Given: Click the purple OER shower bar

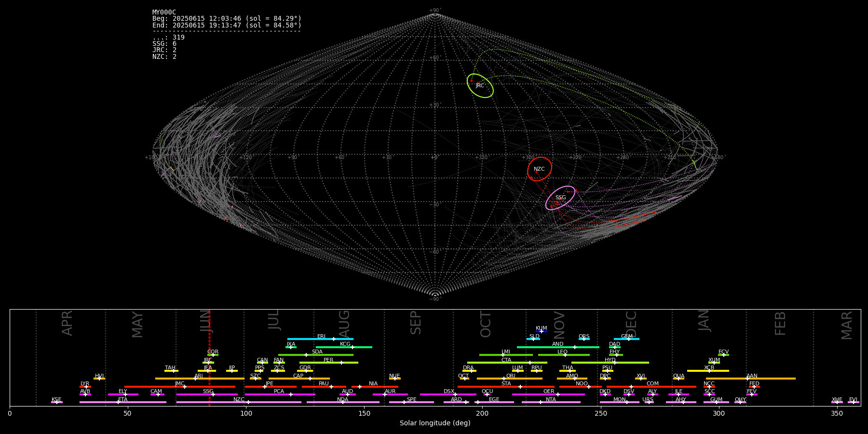Looking at the screenshot, I should coord(548,394).
